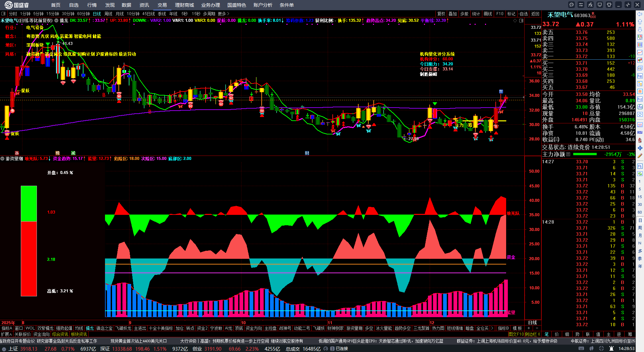The width and height of the screenshot is (644, 352).
Task: Click the F12 trading sidebar icon
Action: [x=640, y=99]
